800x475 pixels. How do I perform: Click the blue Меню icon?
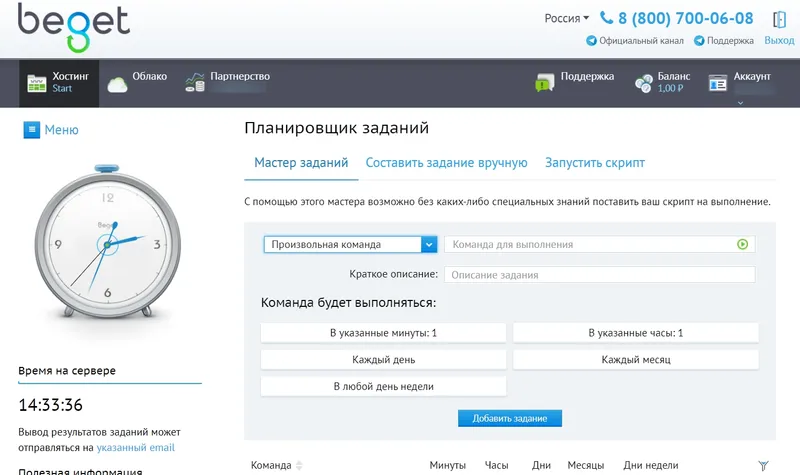click(32, 130)
